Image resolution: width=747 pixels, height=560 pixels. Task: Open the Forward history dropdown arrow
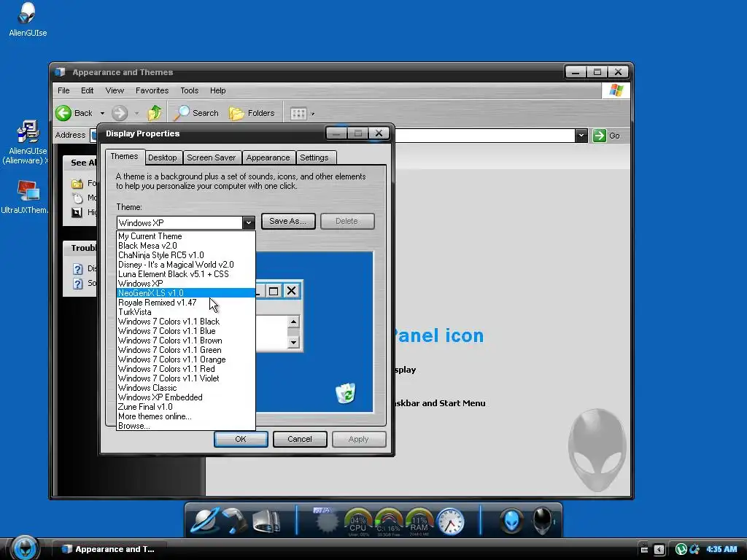click(136, 113)
